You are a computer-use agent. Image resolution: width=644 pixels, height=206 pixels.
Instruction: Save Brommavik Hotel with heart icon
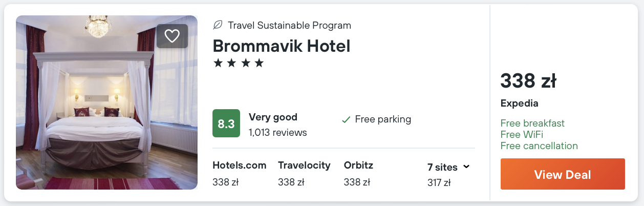point(172,36)
